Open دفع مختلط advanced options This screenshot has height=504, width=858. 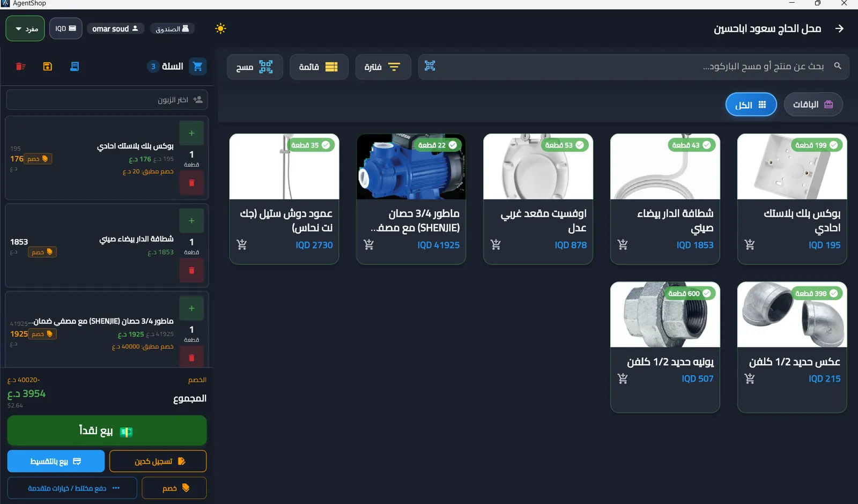click(72, 488)
